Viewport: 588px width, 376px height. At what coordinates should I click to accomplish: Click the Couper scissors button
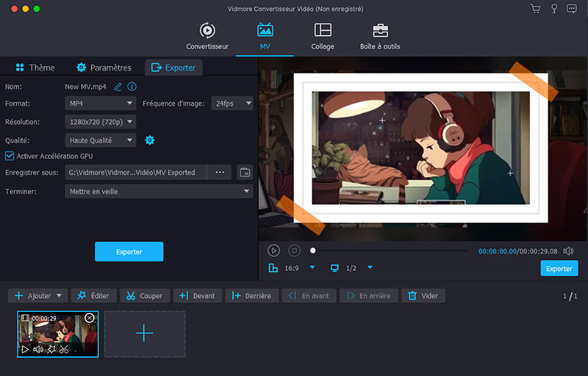tap(145, 296)
